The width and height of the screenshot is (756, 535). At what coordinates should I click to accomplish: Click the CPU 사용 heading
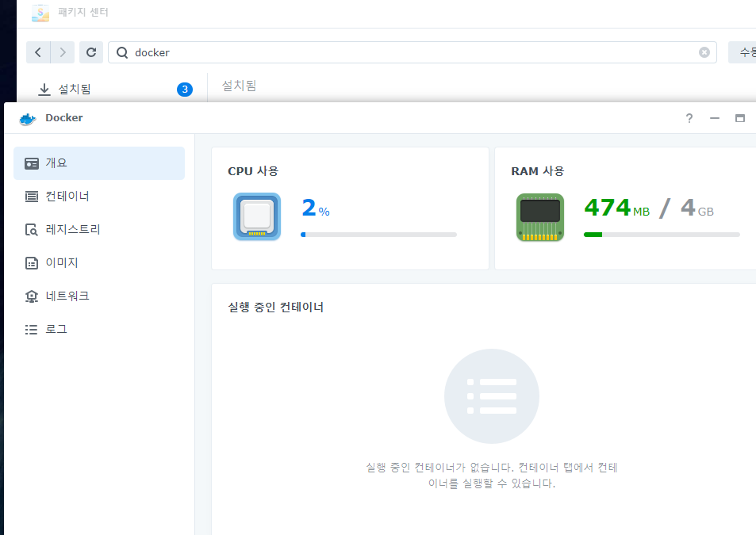tap(253, 171)
